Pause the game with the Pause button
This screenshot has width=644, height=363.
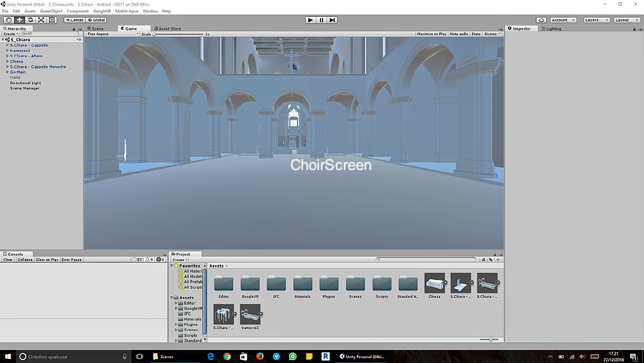click(321, 20)
